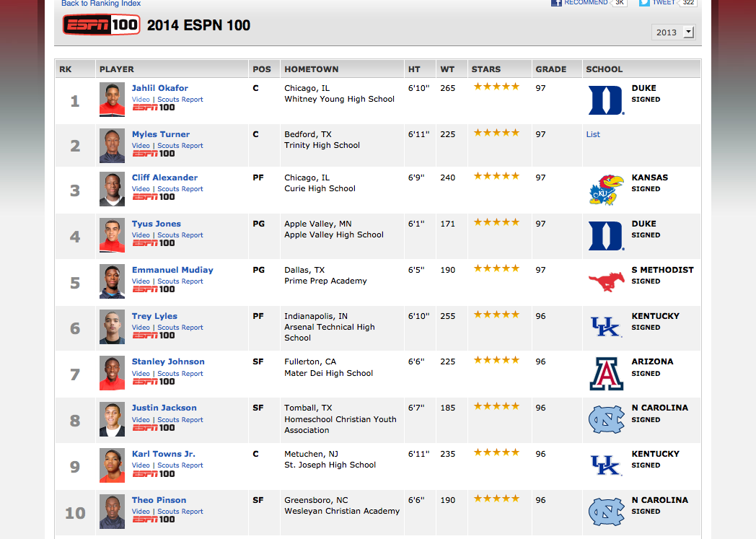Screen dimensions: 756x539
Task: Click the SMU Mustangs logo icon
Action: point(606,281)
